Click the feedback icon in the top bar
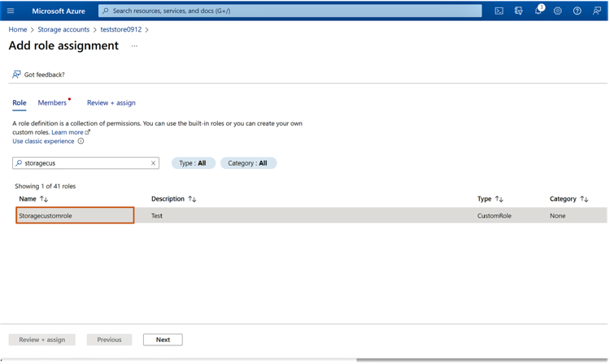This screenshot has height=364, width=610. pos(597,11)
